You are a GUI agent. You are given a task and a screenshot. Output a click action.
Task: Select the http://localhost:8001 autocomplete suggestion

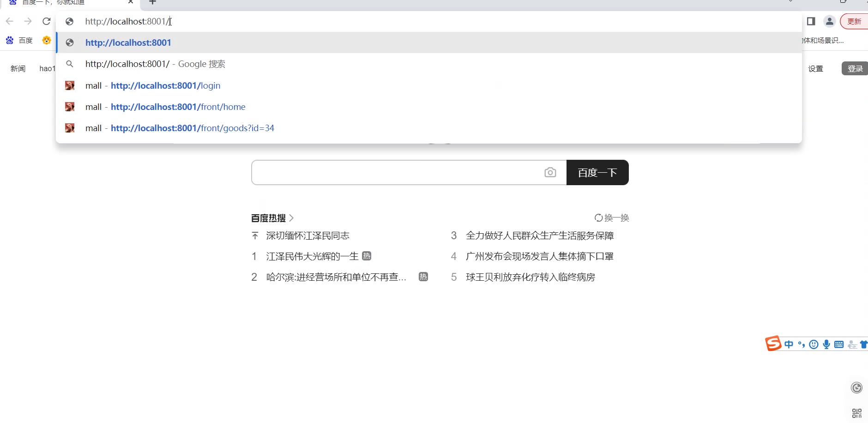point(429,42)
